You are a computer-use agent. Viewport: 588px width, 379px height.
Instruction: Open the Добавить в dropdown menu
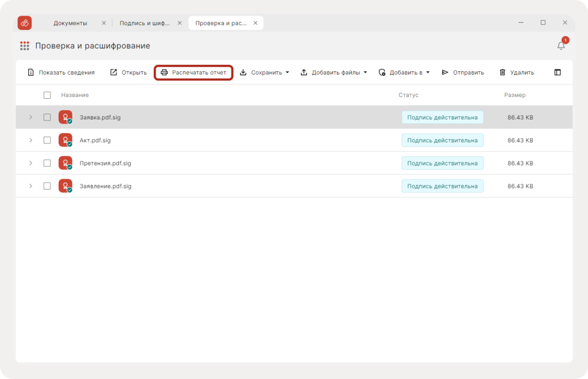[404, 72]
